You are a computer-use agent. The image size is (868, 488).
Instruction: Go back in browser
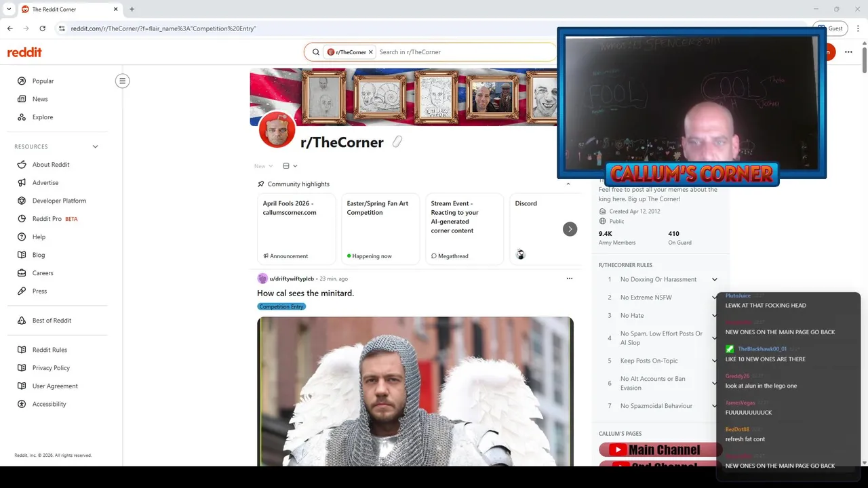(9, 28)
